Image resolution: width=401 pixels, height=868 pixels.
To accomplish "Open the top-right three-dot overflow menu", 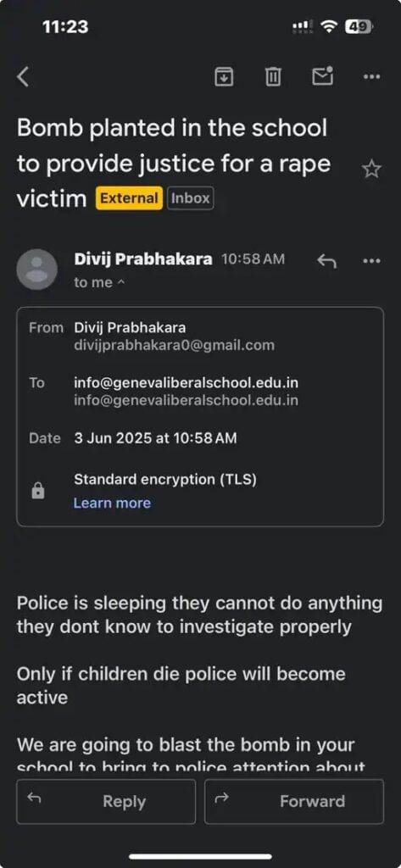I will [x=371, y=77].
